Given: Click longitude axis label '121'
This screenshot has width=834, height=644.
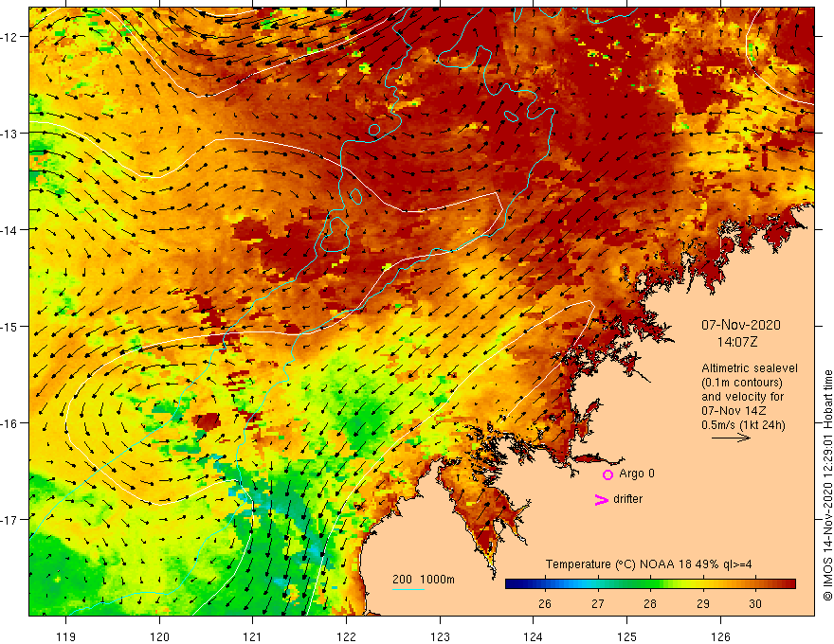Looking at the screenshot, I should [x=253, y=636].
